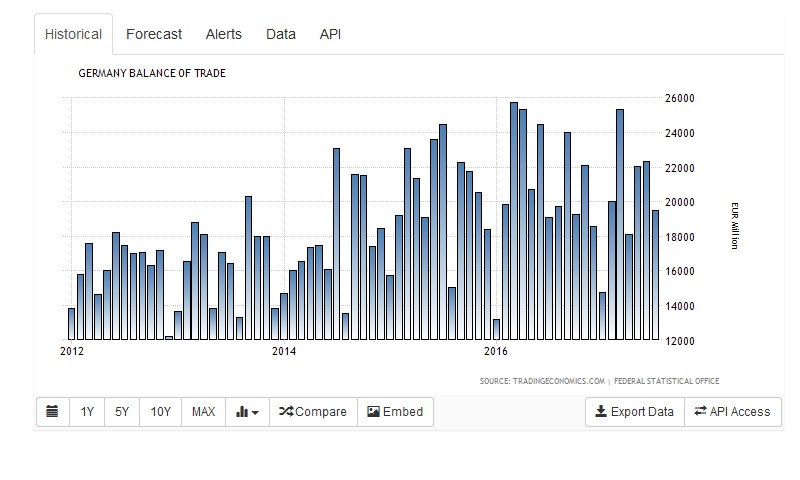Open the Alerts tab

[x=223, y=34]
